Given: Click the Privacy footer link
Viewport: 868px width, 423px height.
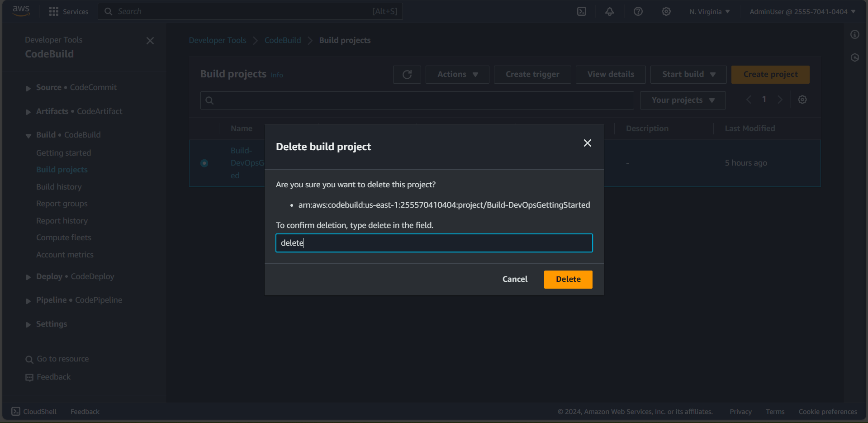Looking at the screenshot, I should click(x=740, y=412).
